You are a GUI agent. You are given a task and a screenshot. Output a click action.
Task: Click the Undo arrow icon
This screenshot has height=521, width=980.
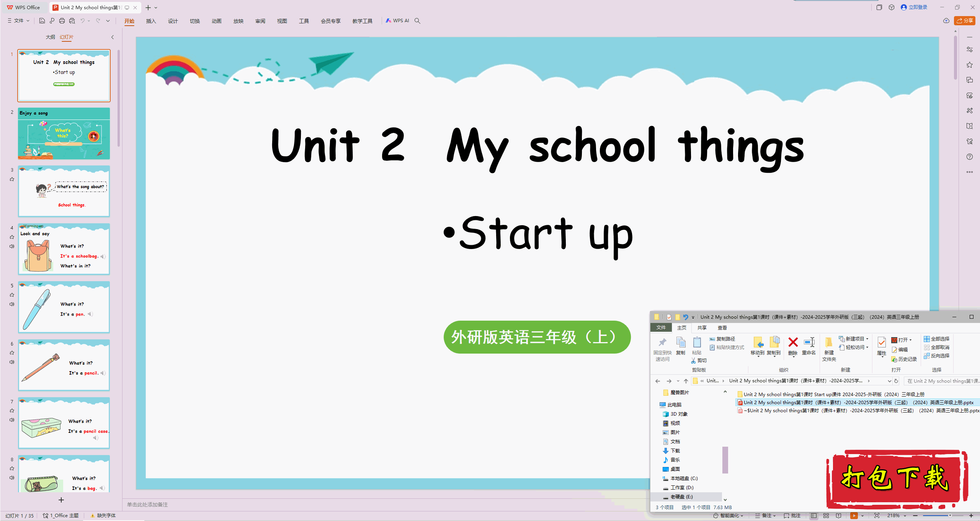82,21
